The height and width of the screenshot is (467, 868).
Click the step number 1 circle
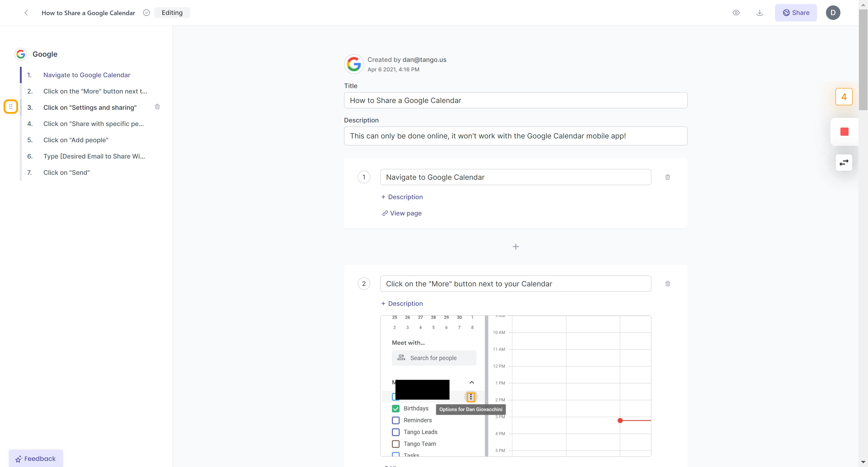click(x=363, y=177)
